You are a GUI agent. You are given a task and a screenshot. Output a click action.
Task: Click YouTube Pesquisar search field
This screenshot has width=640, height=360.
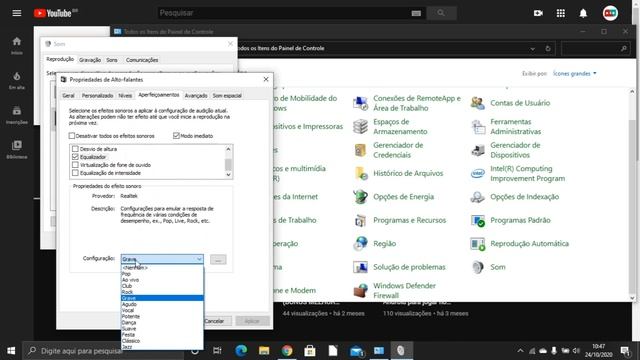(x=284, y=13)
